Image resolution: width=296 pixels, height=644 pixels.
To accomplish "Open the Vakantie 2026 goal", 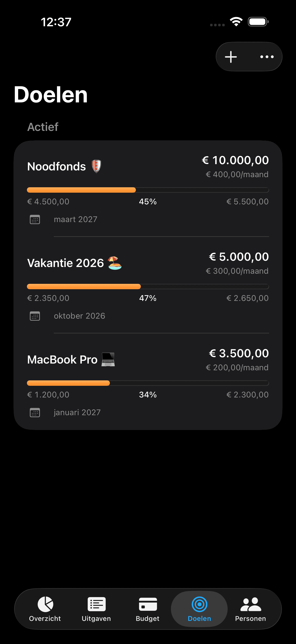I will point(65,263).
